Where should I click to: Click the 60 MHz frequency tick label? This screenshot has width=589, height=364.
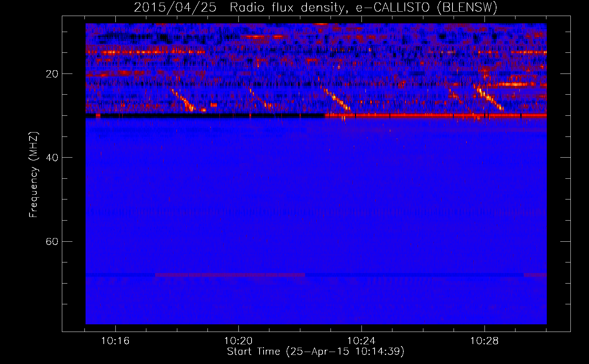click(x=52, y=241)
